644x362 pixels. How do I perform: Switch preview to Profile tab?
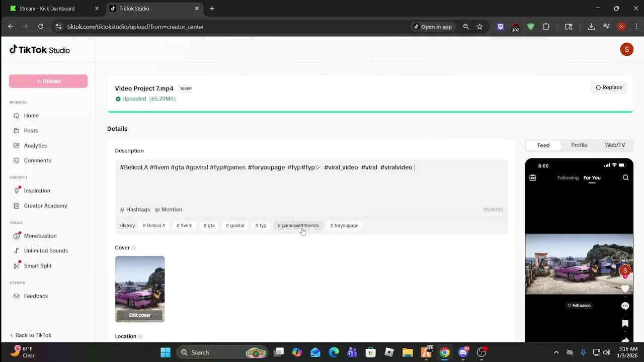click(579, 145)
